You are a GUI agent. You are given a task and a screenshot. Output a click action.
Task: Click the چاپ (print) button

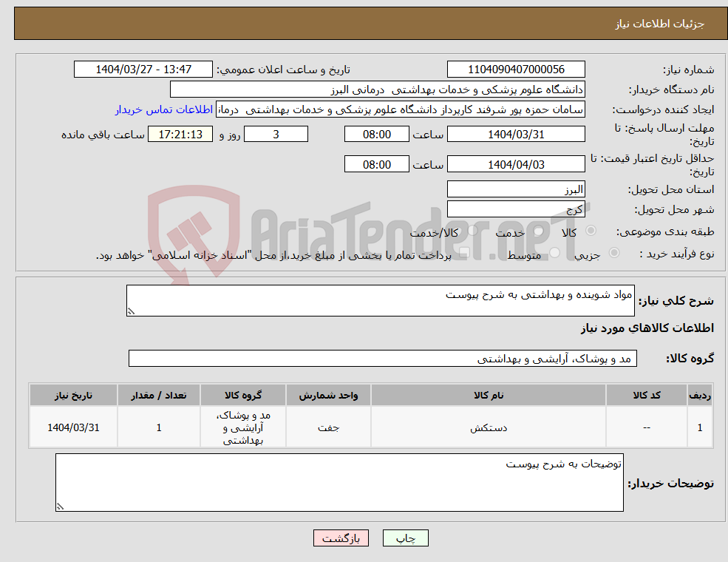click(x=405, y=538)
